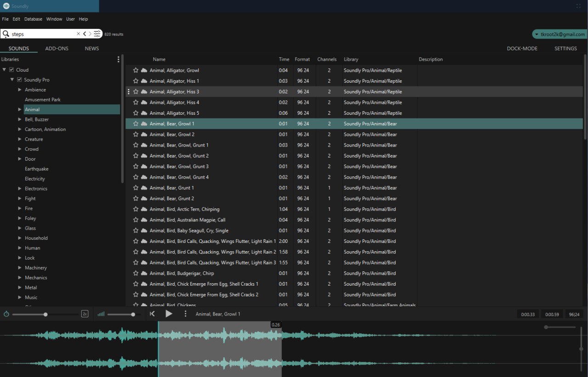
Task: Star the Animal, Bear, Growl 1 sound
Action: coord(136,124)
